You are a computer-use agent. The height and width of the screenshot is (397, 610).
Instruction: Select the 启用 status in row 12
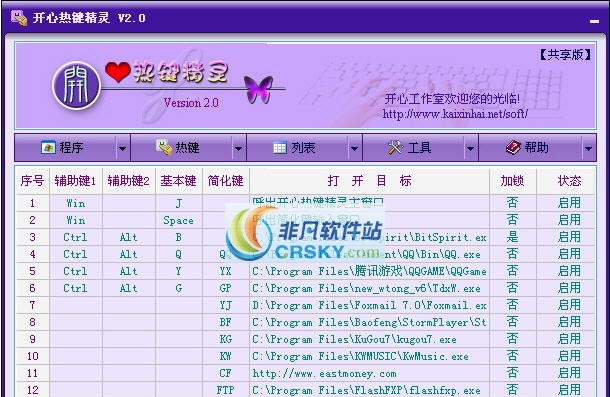coord(569,390)
